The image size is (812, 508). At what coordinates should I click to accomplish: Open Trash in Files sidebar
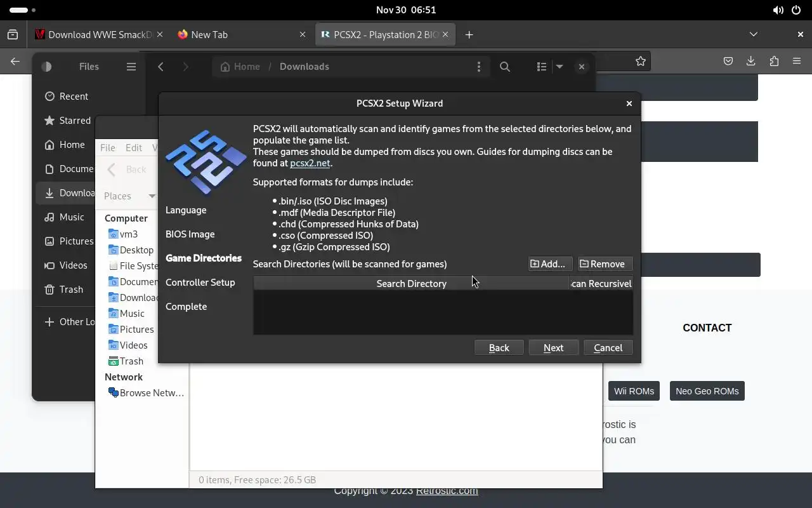(66, 289)
